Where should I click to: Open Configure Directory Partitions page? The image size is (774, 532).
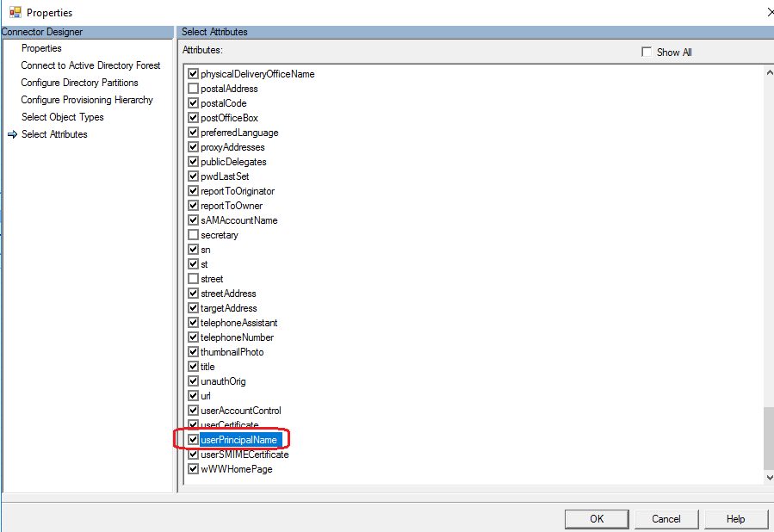pos(79,83)
